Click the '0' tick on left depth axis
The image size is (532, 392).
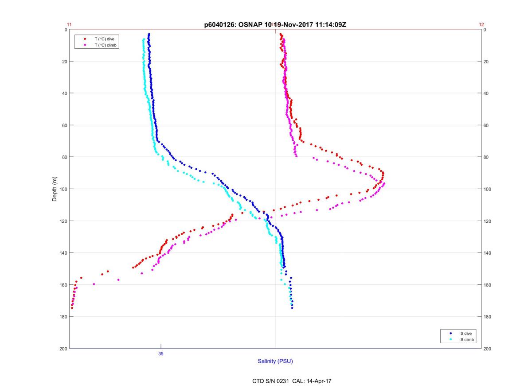(x=66, y=30)
